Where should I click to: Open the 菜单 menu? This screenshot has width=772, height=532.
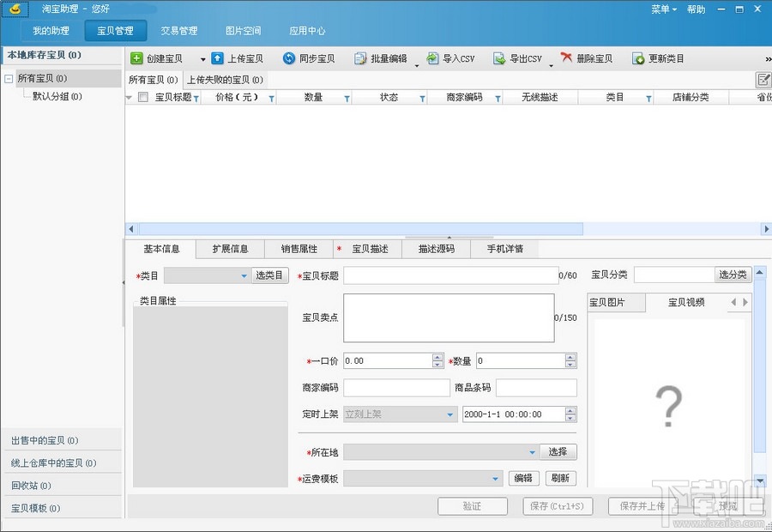tap(664, 9)
